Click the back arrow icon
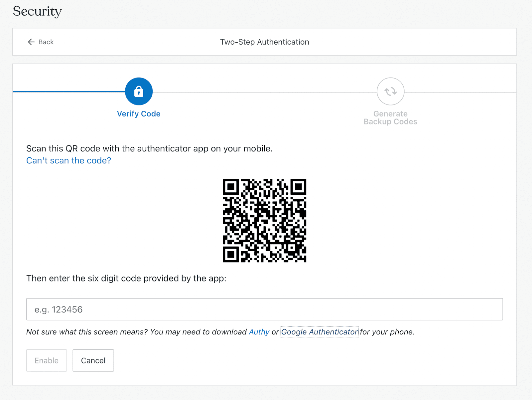The height and width of the screenshot is (400, 532). 31,42
